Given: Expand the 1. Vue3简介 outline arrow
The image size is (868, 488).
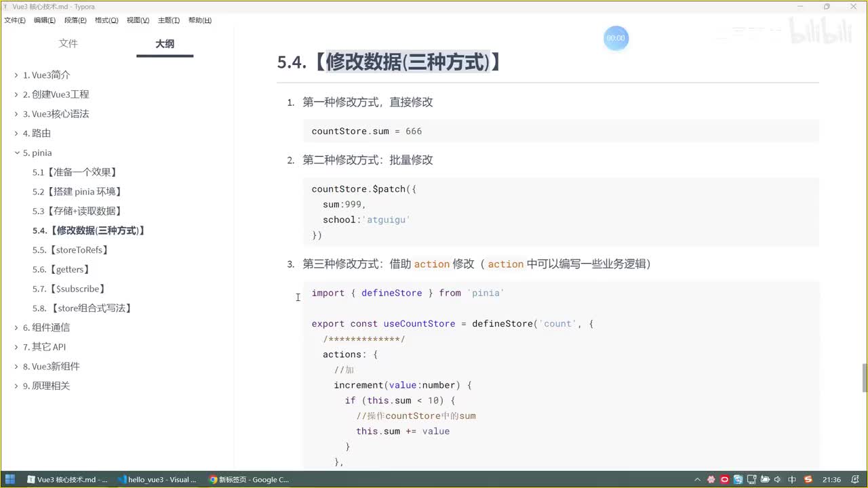Looking at the screenshot, I should click(x=16, y=75).
